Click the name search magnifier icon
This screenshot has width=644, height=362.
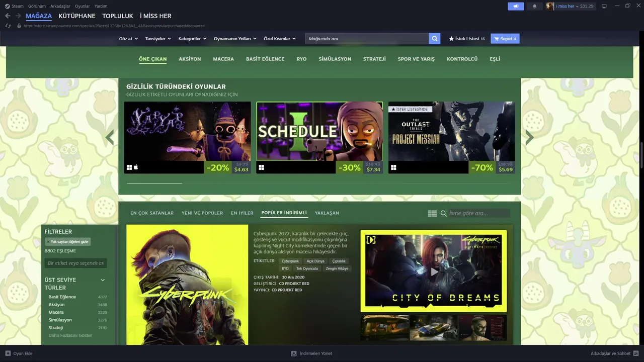[x=444, y=213]
